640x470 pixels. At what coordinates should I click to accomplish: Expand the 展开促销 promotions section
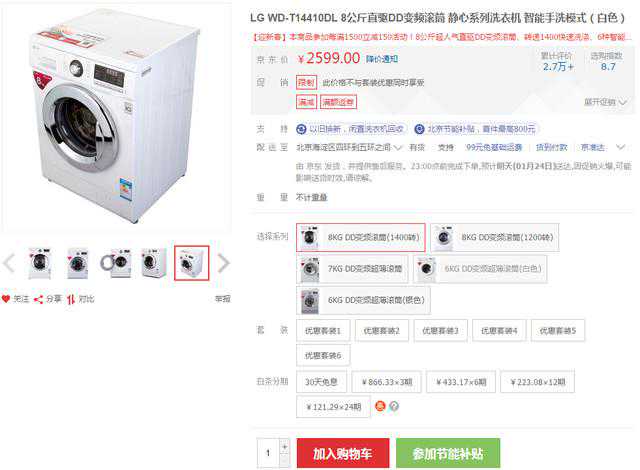[x=605, y=102]
